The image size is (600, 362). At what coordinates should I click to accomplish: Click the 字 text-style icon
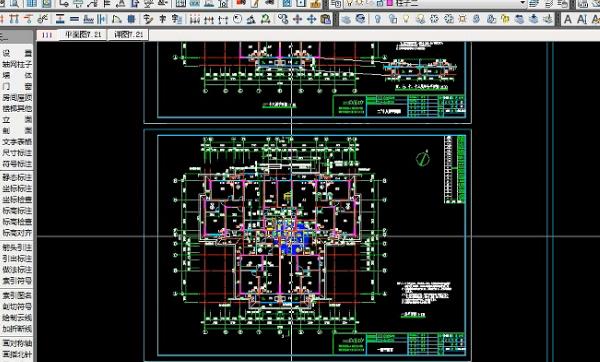click(162, 19)
